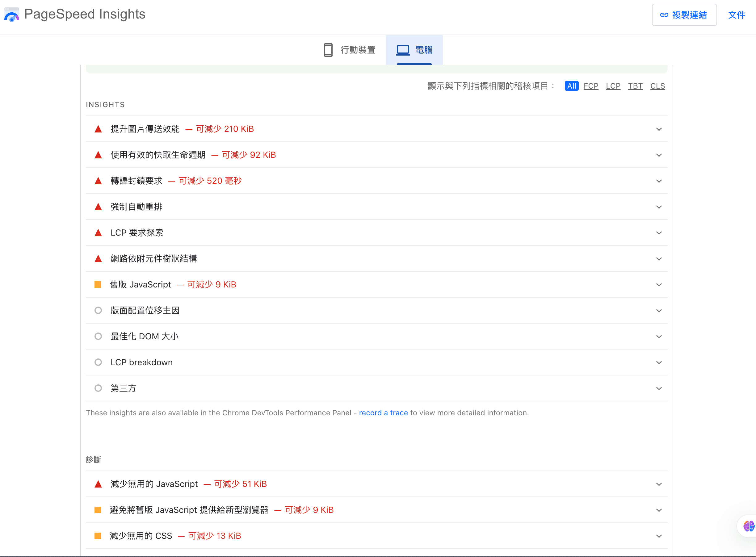
Task: Filter audits by TBT
Action: click(635, 86)
